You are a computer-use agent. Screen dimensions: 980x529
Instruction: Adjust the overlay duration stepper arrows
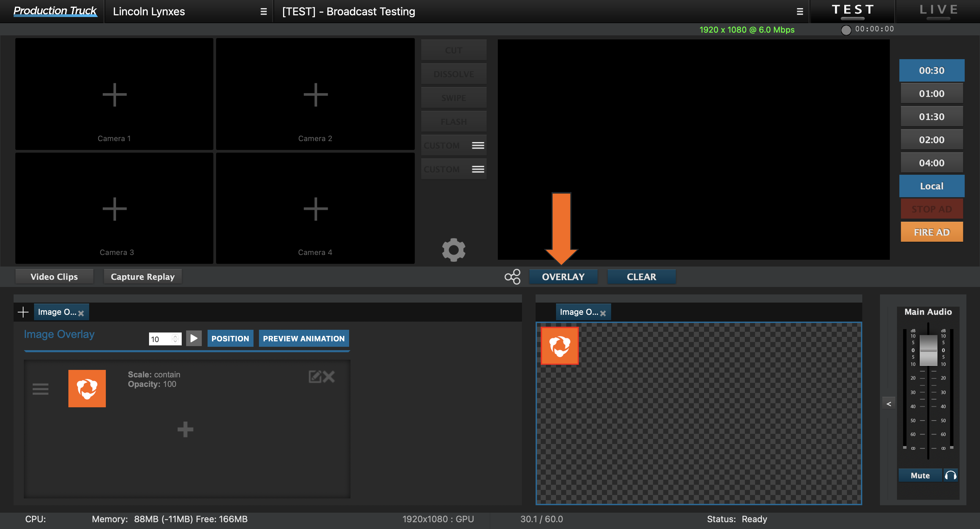tap(175, 339)
